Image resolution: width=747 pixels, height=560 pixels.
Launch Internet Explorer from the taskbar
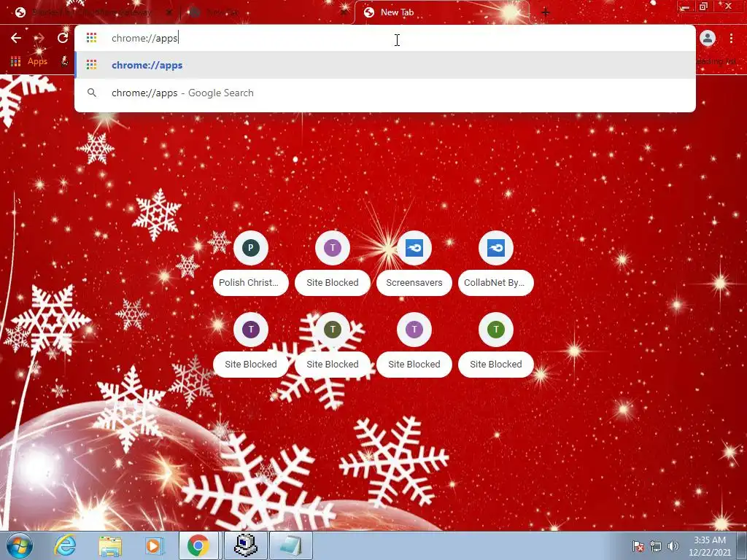[65, 545]
